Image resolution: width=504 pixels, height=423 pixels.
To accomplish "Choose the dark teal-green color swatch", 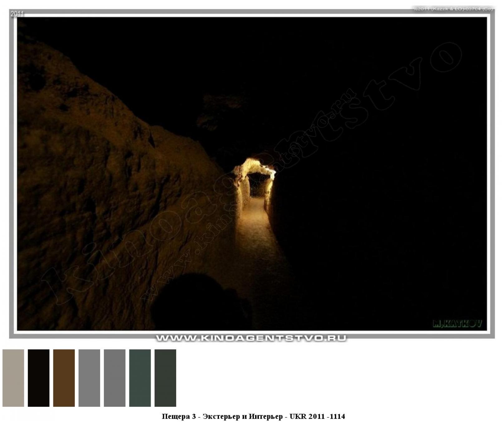I will [140, 378].
